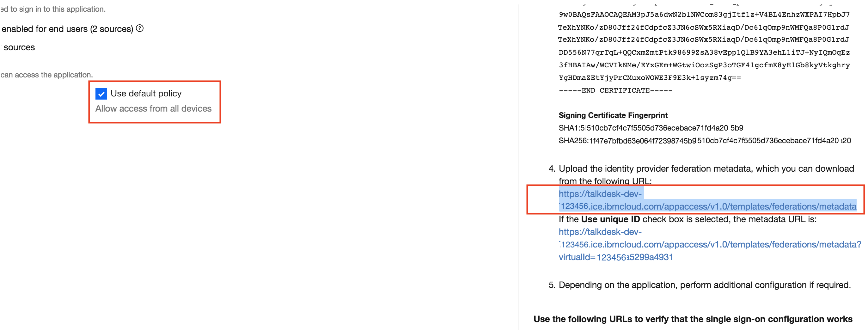Click the END CERTIFICATE line
The image size is (868, 330).
615,90
